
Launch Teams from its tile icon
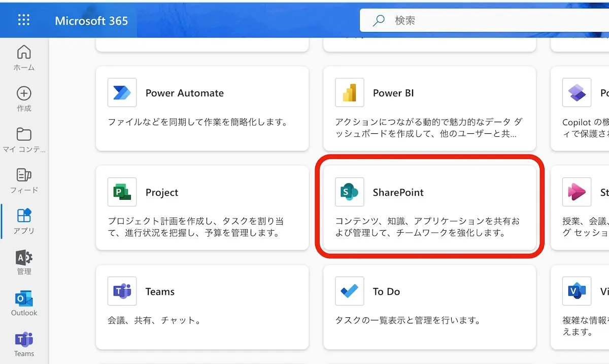click(x=122, y=292)
